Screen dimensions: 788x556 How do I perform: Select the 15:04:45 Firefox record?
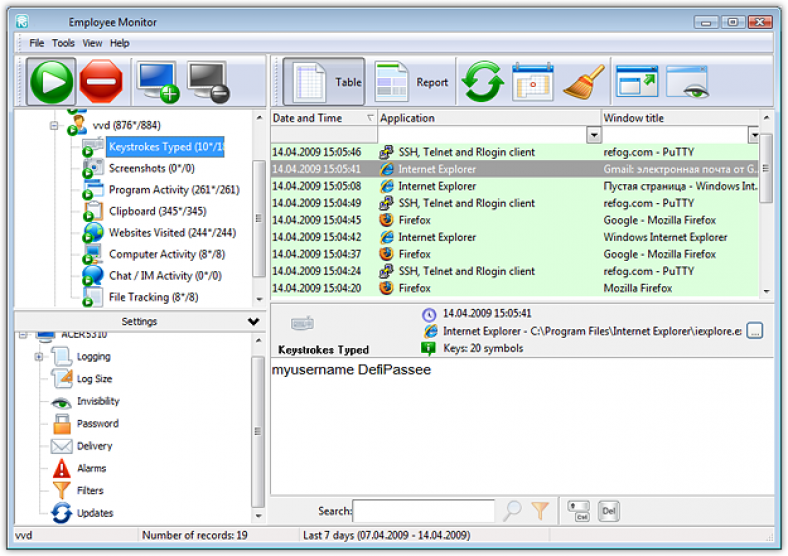[x=515, y=220]
